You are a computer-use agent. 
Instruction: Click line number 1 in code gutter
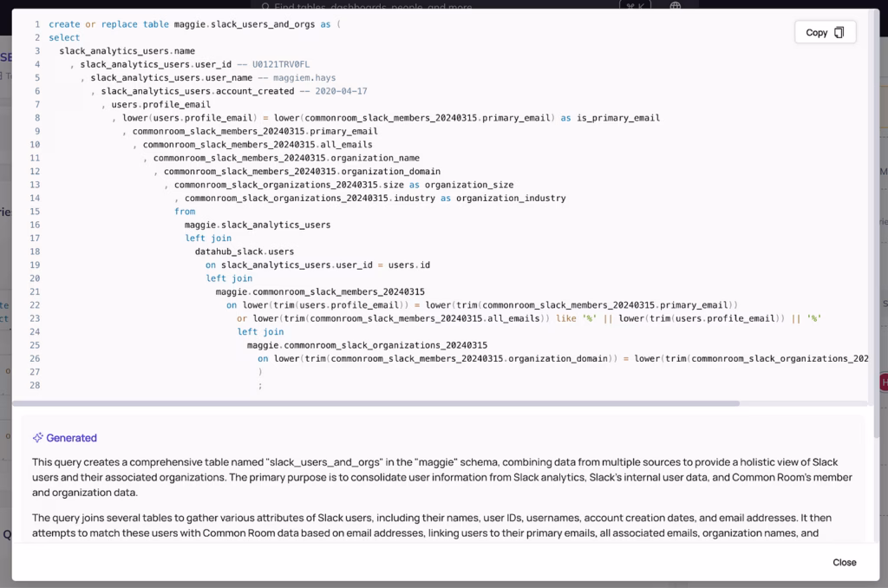(x=36, y=24)
